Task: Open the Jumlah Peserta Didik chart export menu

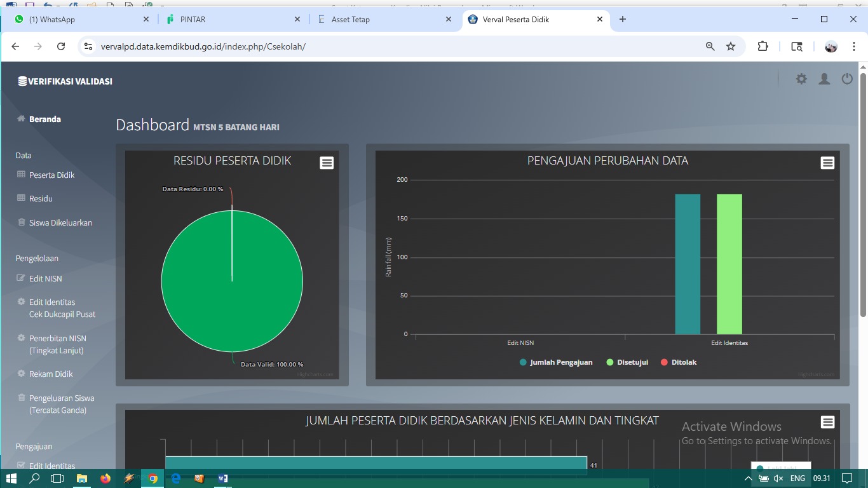Action: tap(827, 422)
